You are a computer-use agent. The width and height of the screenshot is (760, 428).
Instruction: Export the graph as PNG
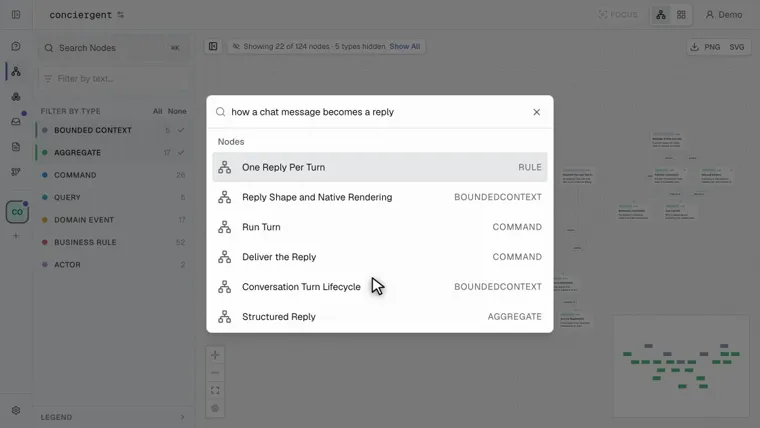[x=705, y=47]
